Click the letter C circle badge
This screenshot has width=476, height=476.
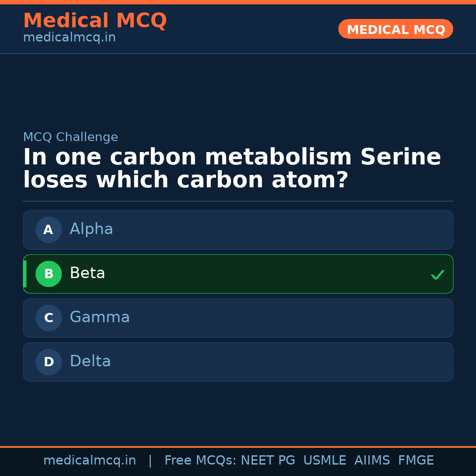click(x=48, y=318)
